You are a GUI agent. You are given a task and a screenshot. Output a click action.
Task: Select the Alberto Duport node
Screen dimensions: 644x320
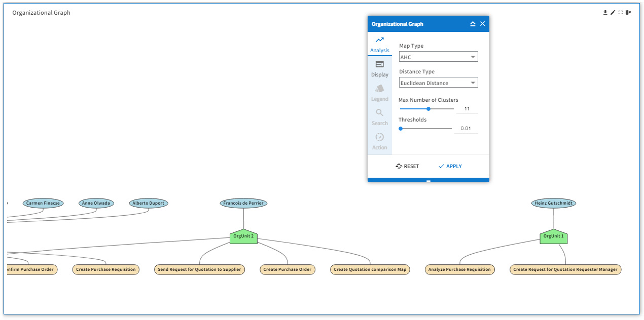(x=149, y=203)
